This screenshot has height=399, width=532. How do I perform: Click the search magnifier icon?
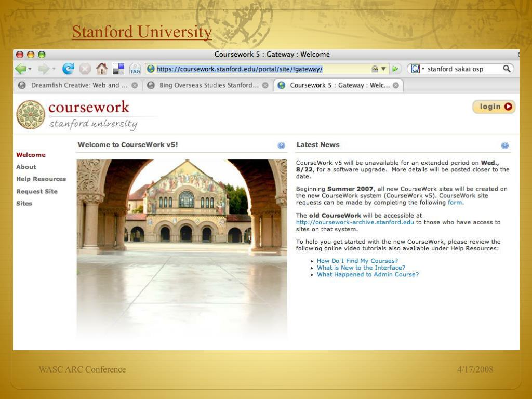[507, 69]
